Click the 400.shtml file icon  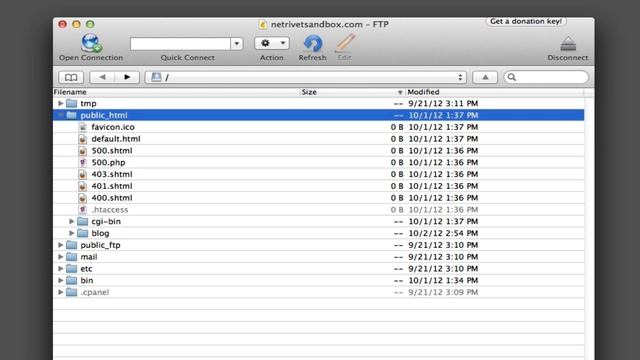pyautogui.click(x=82, y=198)
